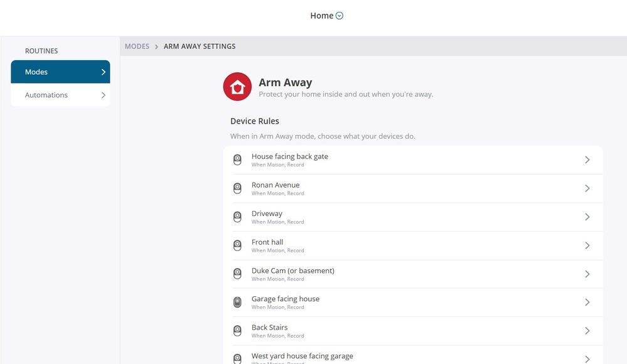Screen dimensions: 627x364
Task: Click camera icon for House facing back gate
Action: (x=237, y=159)
